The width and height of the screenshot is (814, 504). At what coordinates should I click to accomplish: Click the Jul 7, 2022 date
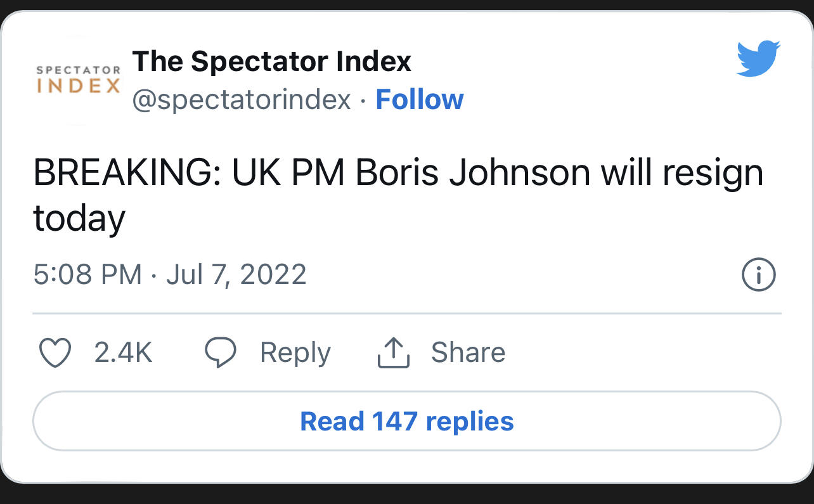point(236,275)
